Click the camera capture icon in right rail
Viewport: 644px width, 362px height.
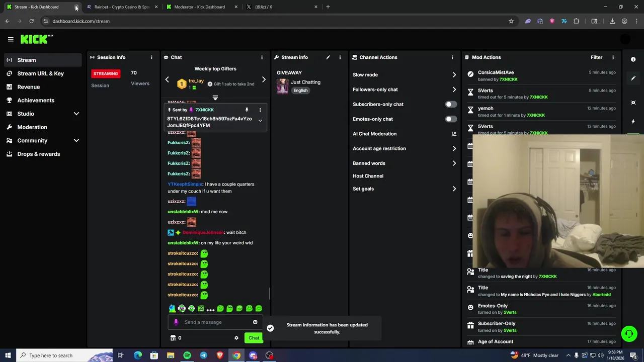coord(633,103)
